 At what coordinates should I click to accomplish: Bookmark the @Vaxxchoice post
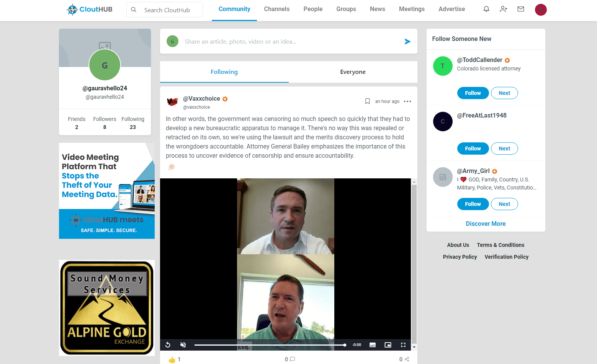tap(367, 101)
